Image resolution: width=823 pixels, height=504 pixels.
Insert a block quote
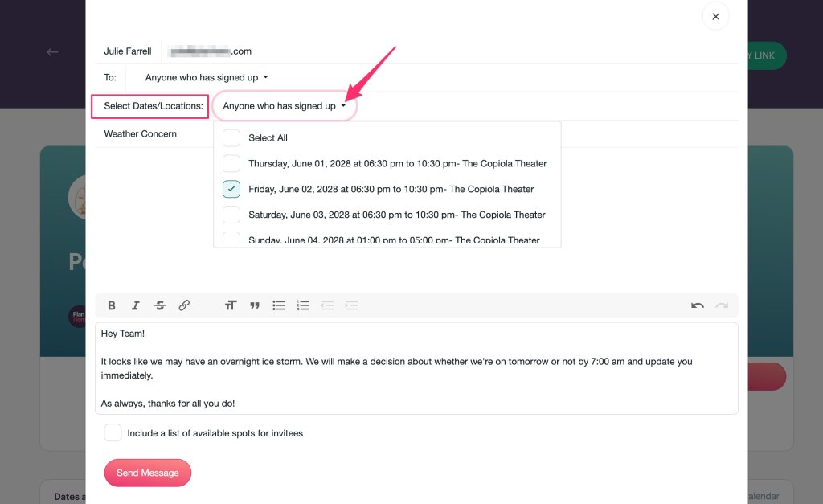pos(255,305)
